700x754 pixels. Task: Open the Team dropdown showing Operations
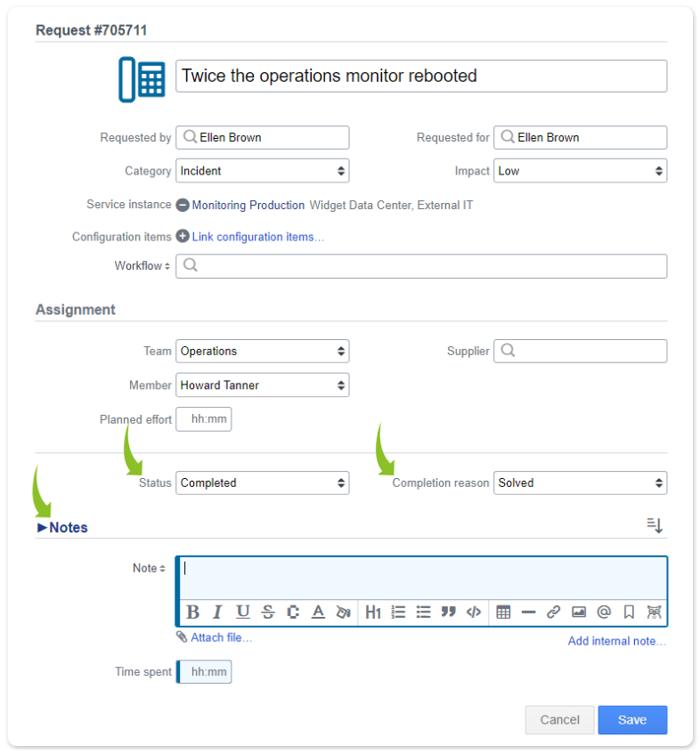tap(262, 351)
